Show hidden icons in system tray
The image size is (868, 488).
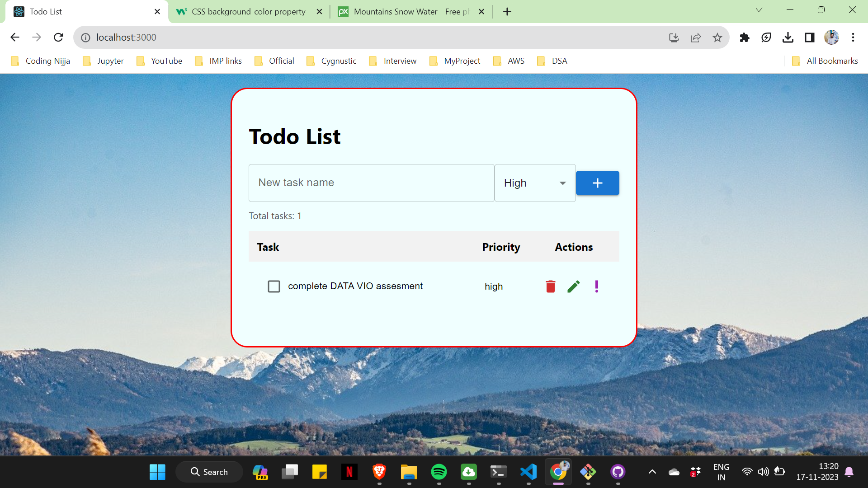[x=652, y=471]
